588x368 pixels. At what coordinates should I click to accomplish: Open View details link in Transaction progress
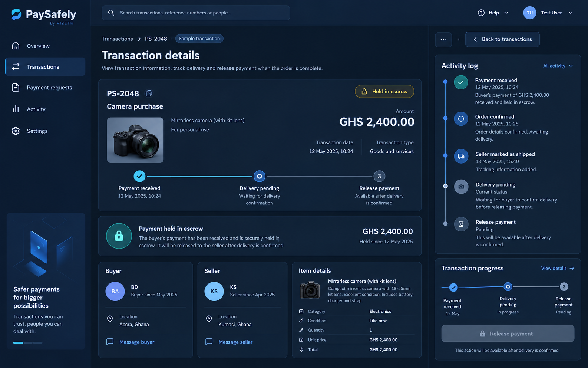[x=558, y=268]
